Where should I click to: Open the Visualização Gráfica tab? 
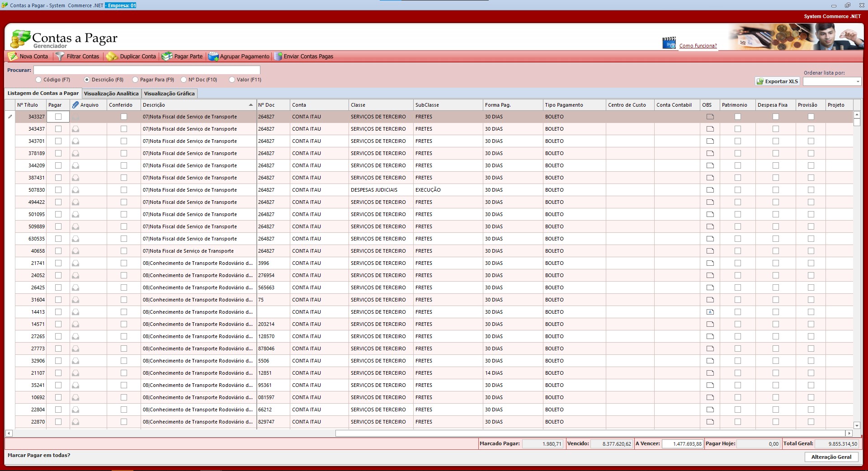[169, 94]
